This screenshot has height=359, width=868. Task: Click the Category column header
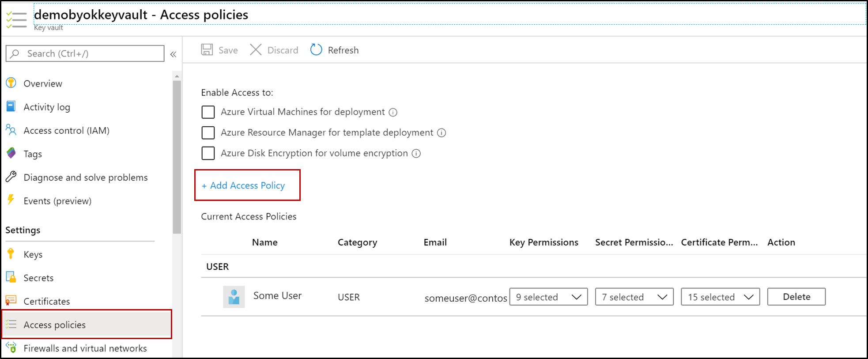(x=358, y=242)
